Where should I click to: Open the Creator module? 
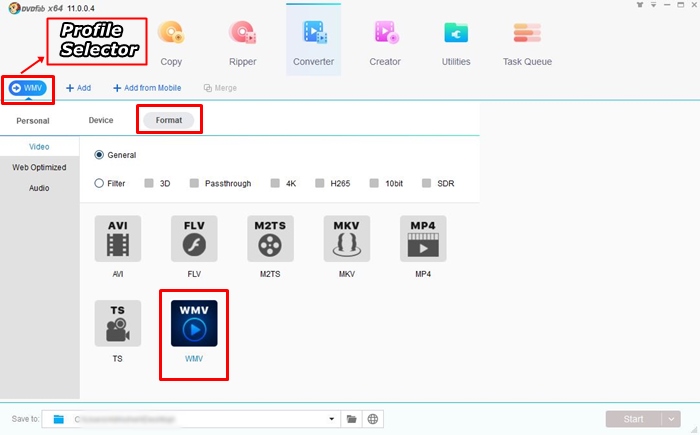(385, 44)
